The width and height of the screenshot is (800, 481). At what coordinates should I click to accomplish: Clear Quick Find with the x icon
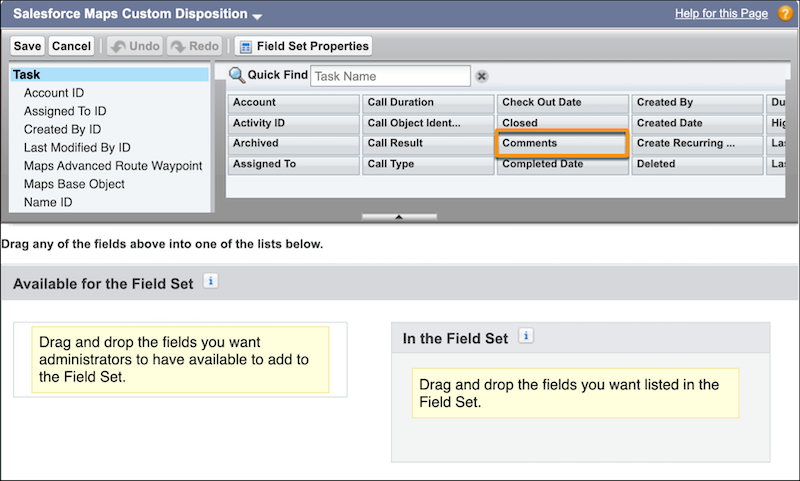pos(481,77)
